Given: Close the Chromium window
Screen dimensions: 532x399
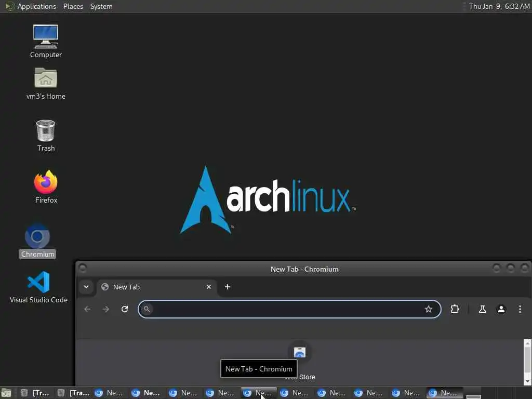Looking at the screenshot, I should (x=524, y=269).
